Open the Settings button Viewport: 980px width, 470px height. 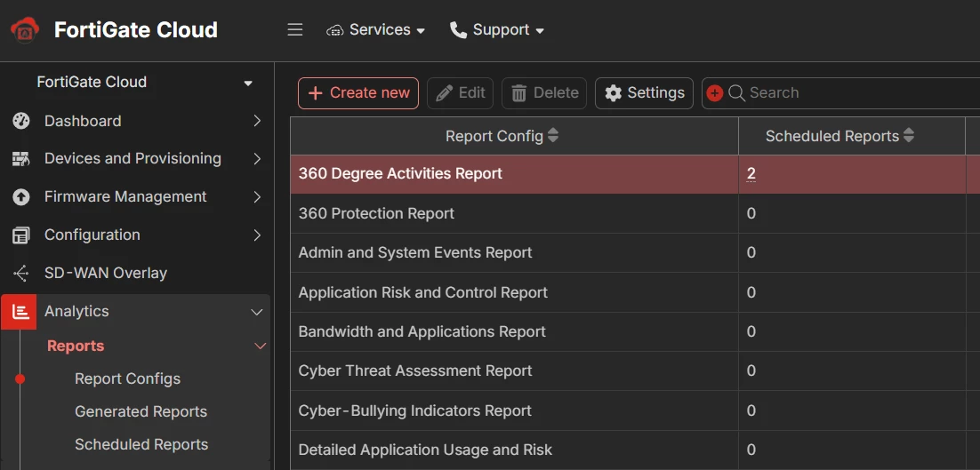(645, 93)
